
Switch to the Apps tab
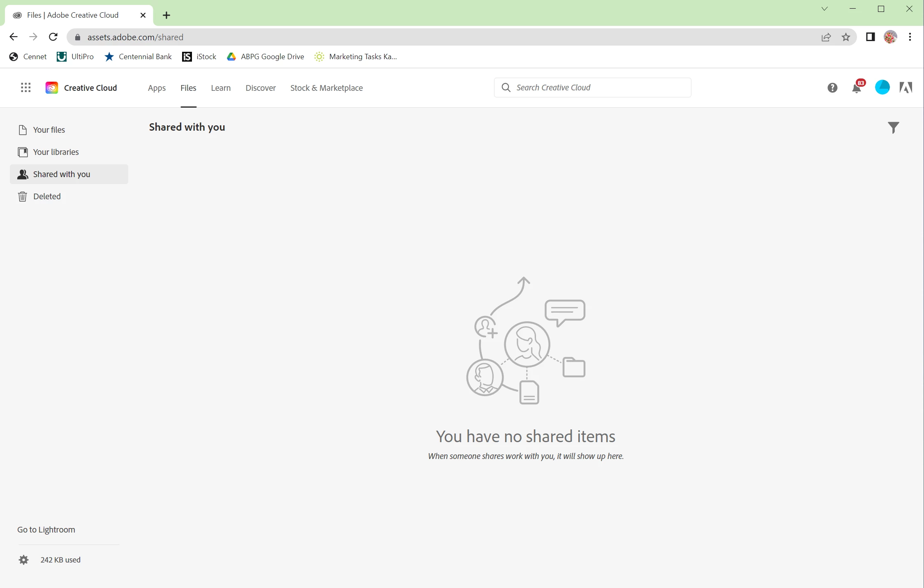[157, 88]
